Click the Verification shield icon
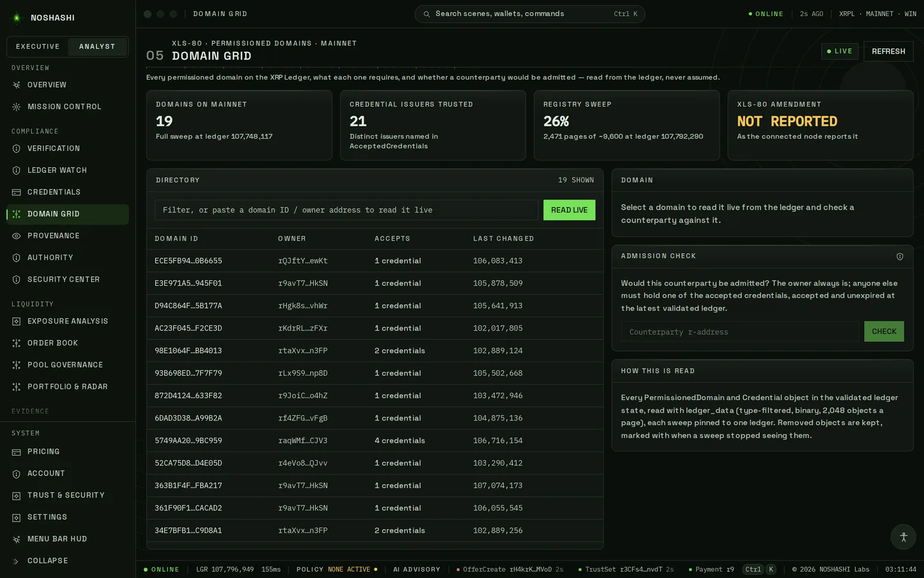The image size is (924, 578). [x=17, y=148]
